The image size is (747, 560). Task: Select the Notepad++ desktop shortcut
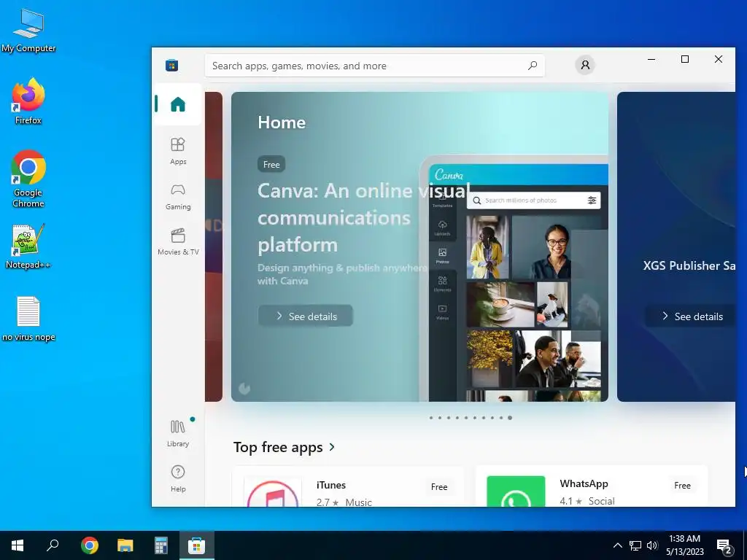pyautogui.click(x=28, y=246)
